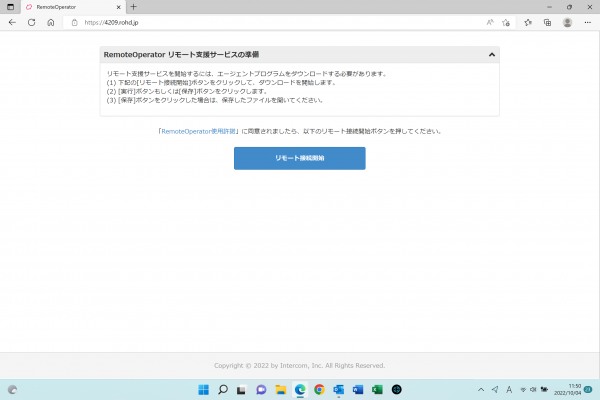Open the Edge settings and more menu
The width and height of the screenshot is (600, 400).
click(588, 23)
